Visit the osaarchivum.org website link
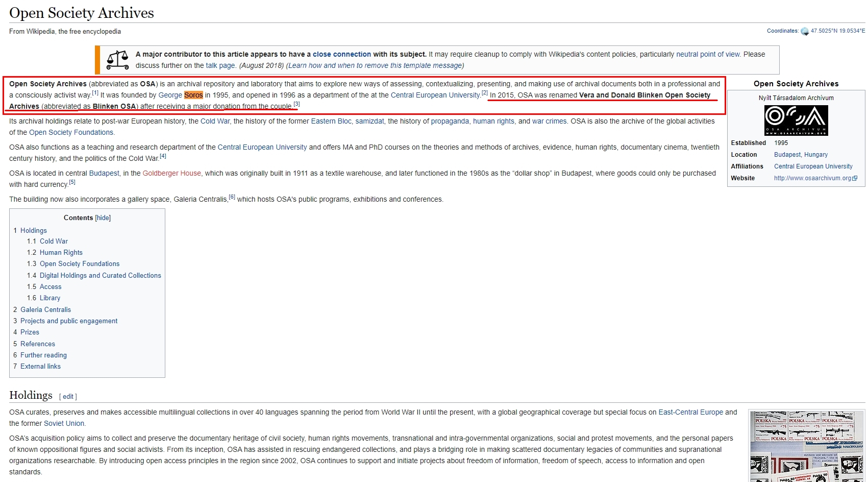Viewport: 868px width, 482px height. [812, 178]
